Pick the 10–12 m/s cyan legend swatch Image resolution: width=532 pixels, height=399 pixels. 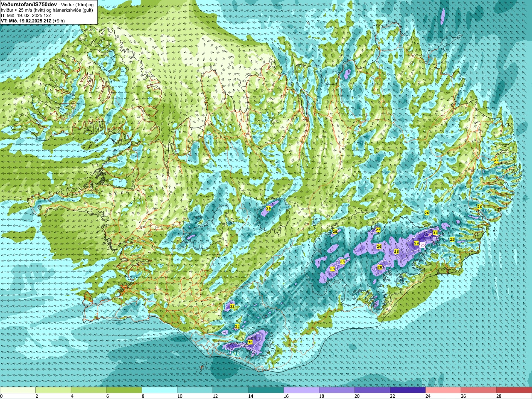(195, 390)
